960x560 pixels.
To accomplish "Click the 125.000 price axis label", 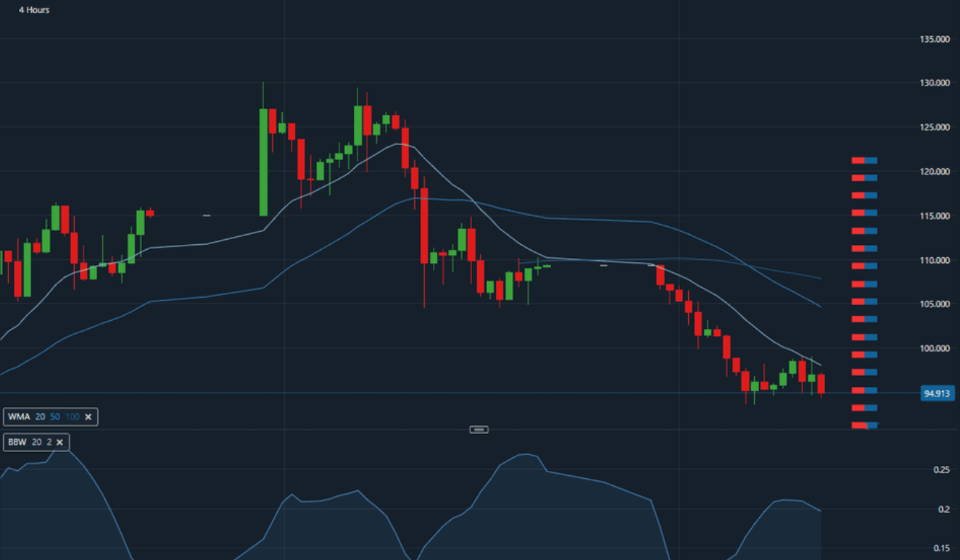I will (935, 128).
